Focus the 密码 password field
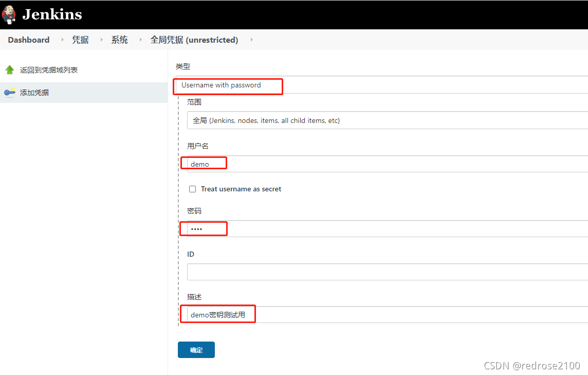This screenshot has width=588, height=375. pos(388,228)
